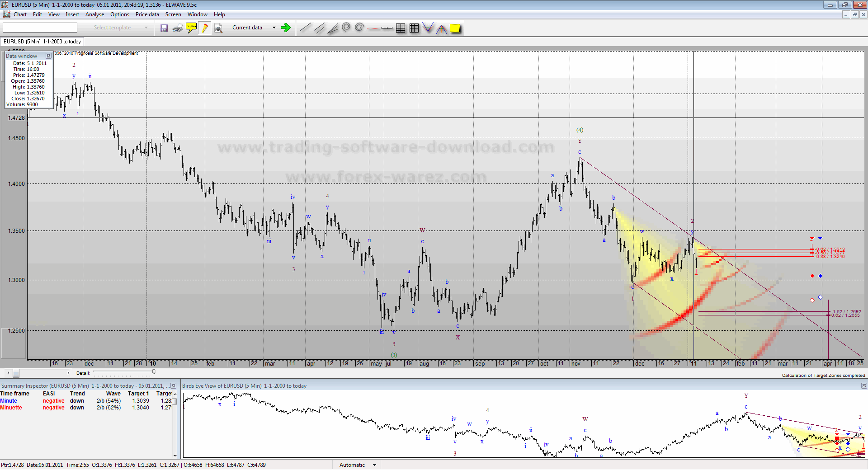Click the EURUSD (5 Min) chart tab

pyautogui.click(x=42, y=42)
